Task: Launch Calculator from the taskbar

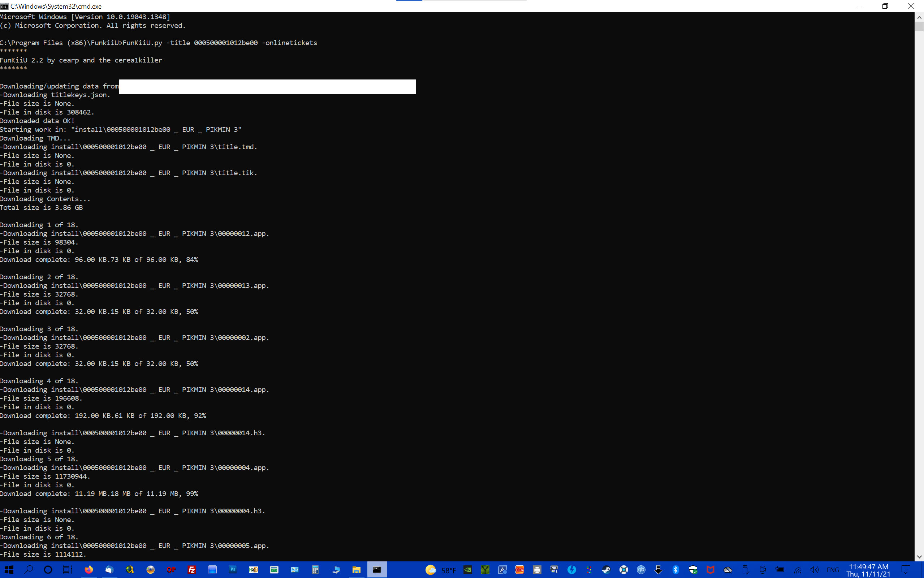Action: (x=315, y=570)
